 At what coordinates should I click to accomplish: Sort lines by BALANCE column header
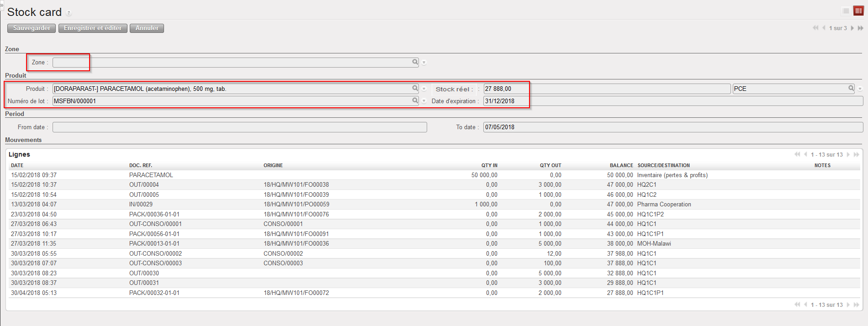coord(621,165)
